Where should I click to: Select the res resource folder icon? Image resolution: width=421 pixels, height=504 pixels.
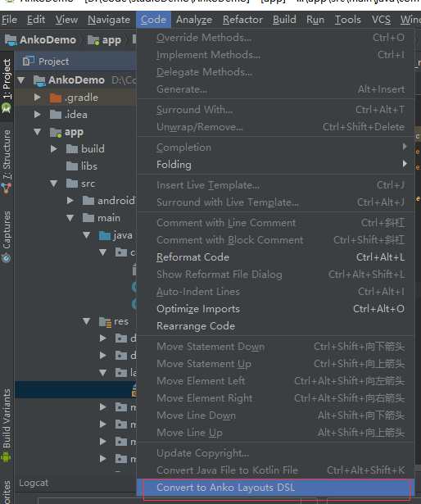pos(105,322)
